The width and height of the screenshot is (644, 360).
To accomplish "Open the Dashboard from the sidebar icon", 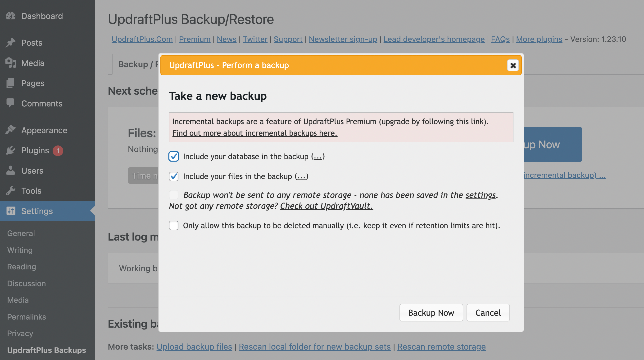I will point(10,16).
